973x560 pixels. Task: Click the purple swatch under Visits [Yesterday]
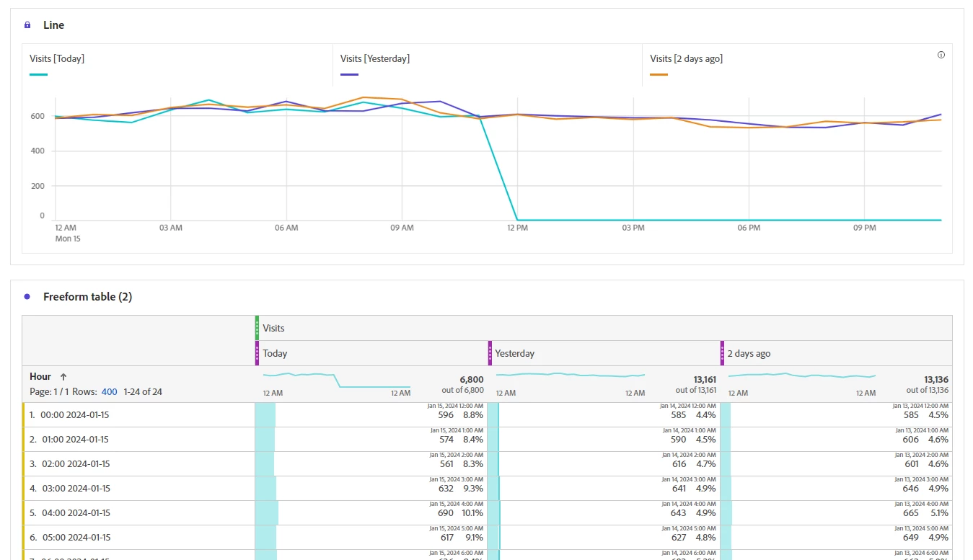(x=350, y=74)
